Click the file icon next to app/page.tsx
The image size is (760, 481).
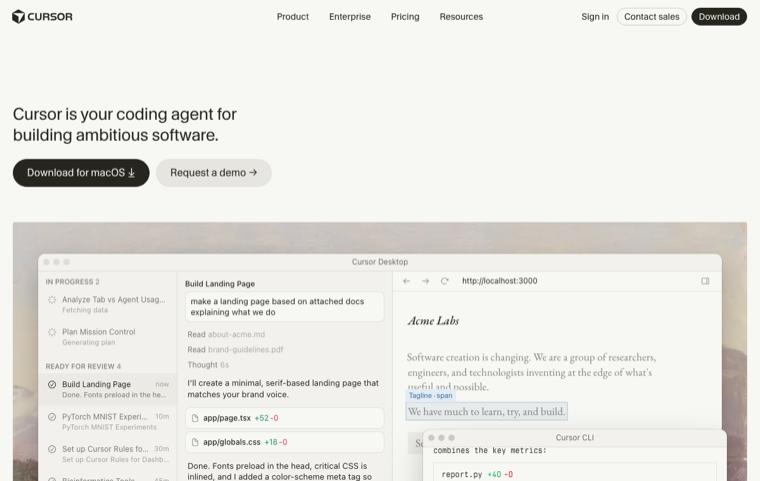click(x=195, y=418)
